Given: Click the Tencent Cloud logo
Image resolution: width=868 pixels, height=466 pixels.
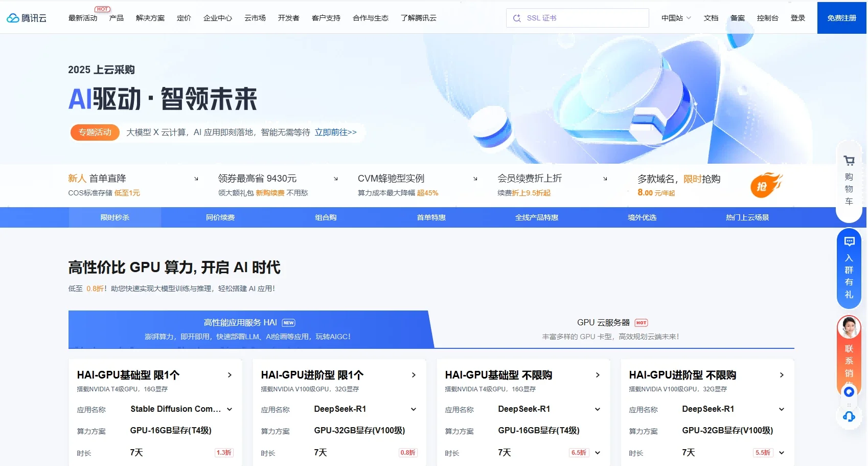Looking at the screenshot, I should [x=27, y=18].
